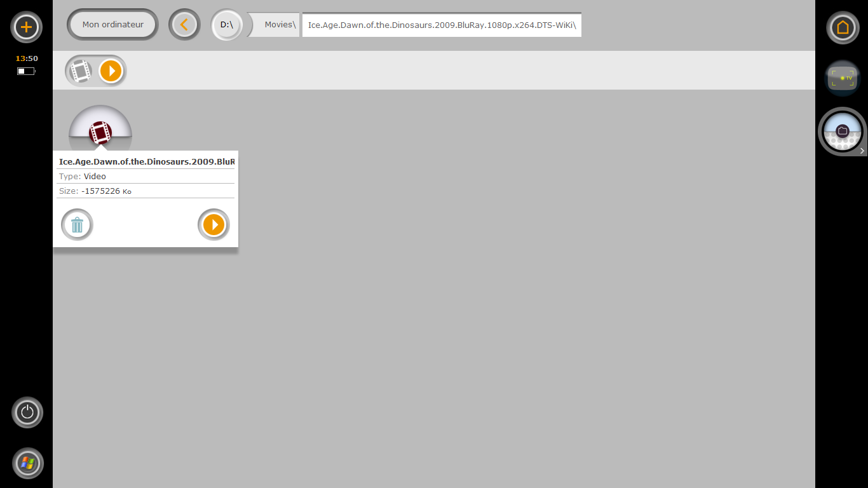Screen dimensions: 868x488
Task: Click the Type: Video row
Action: coord(146,176)
